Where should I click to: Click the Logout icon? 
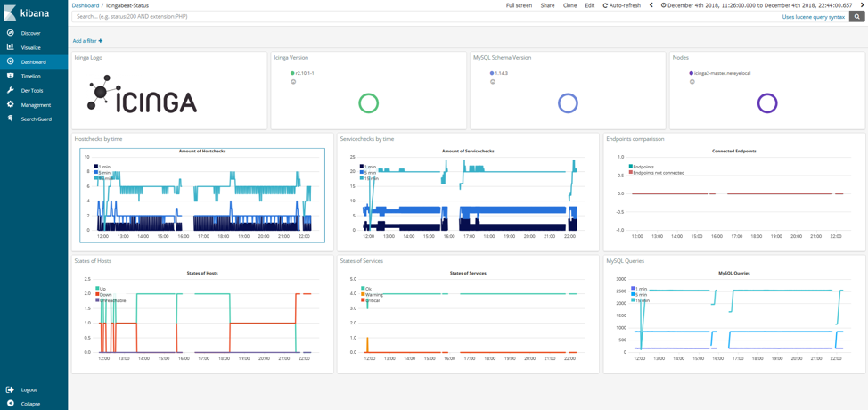point(10,389)
